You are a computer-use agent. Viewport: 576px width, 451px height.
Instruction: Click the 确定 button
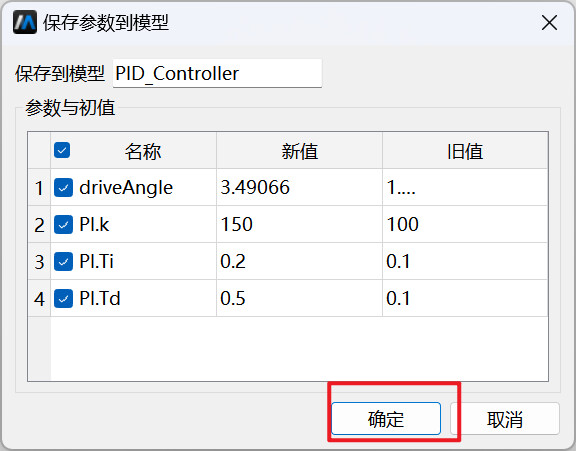[386, 419]
